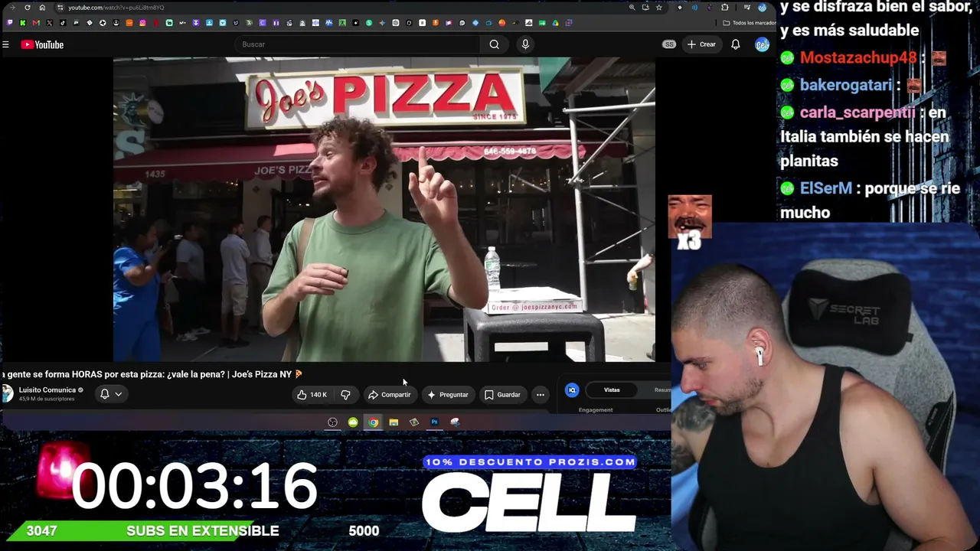Image resolution: width=980 pixels, height=551 pixels.
Task: Click the Crear button
Action: click(x=701, y=44)
